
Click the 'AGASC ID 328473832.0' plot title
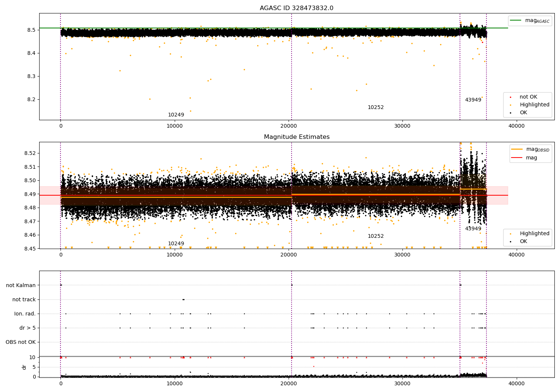click(x=296, y=8)
